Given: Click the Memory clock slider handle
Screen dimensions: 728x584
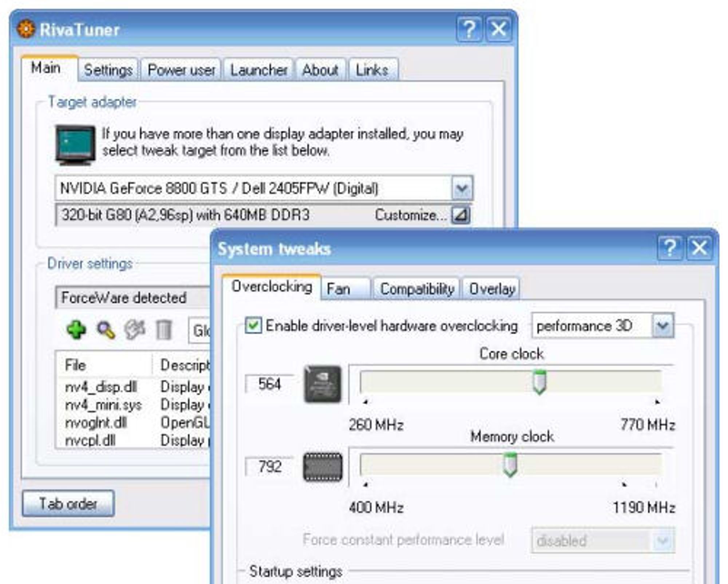Looking at the screenshot, I should [x=510, y=465].
